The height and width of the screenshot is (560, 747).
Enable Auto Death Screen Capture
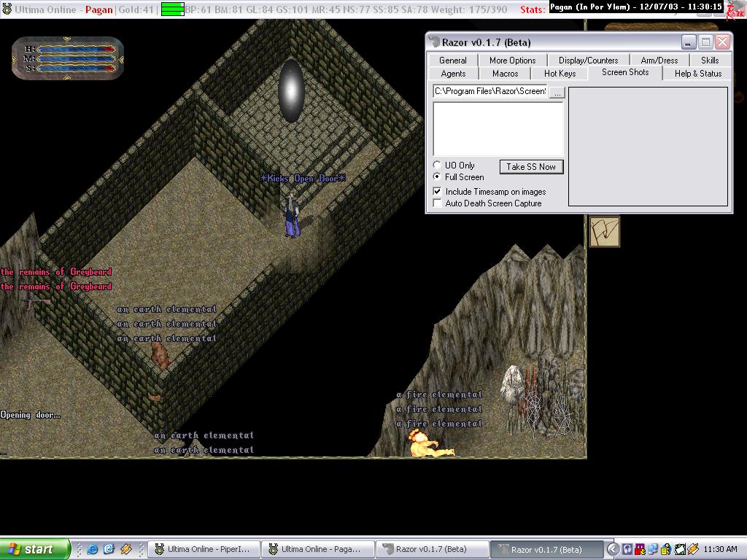[x=438, y=203]
